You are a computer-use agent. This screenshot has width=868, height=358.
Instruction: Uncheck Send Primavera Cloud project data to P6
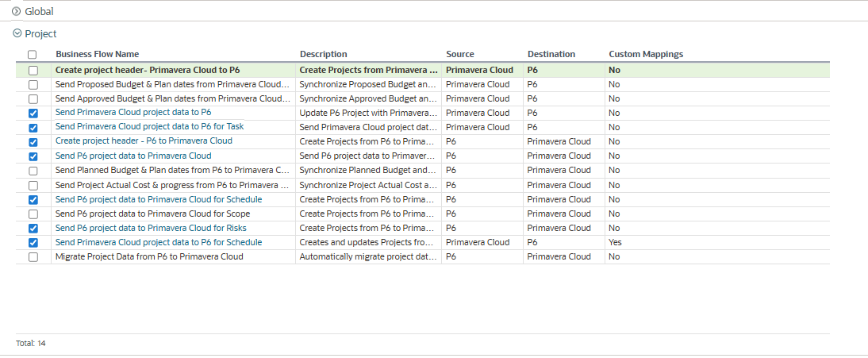tap(33, 114)
